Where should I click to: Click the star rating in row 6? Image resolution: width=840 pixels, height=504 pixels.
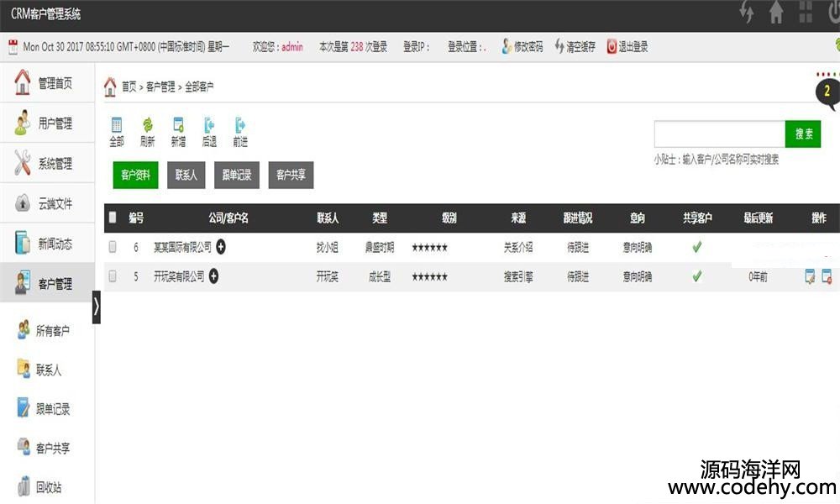(429, 248)
